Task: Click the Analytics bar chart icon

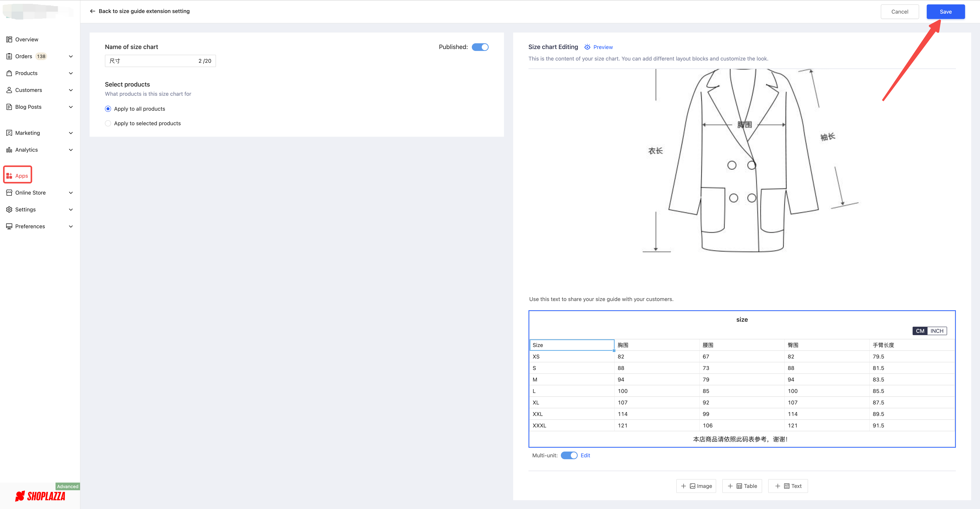Action: (x=9, y=150)
